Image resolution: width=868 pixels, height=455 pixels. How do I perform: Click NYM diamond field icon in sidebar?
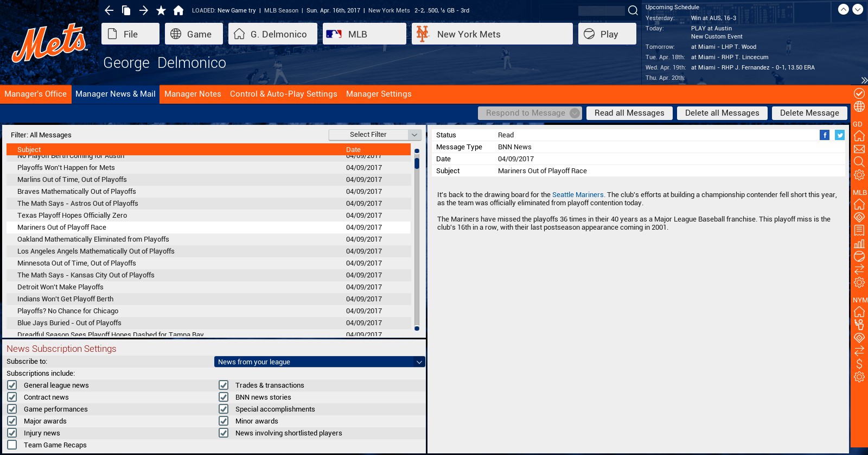click(x=859, y=338)
